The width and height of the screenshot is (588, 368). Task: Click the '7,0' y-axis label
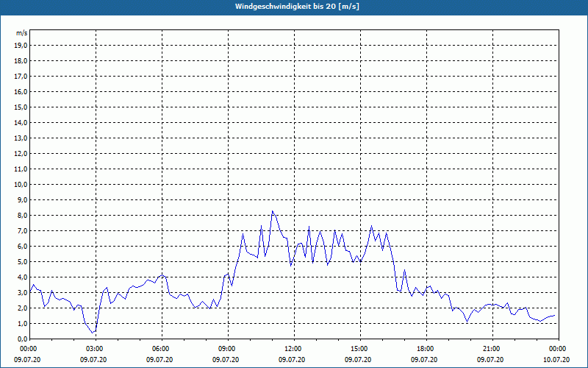click(x=22, y=230)
